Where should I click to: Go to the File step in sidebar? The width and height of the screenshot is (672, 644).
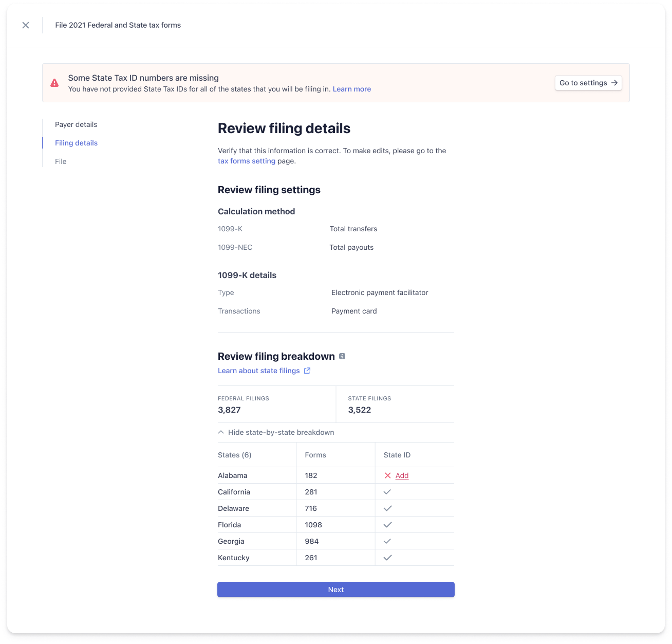[x=61, y=161]
